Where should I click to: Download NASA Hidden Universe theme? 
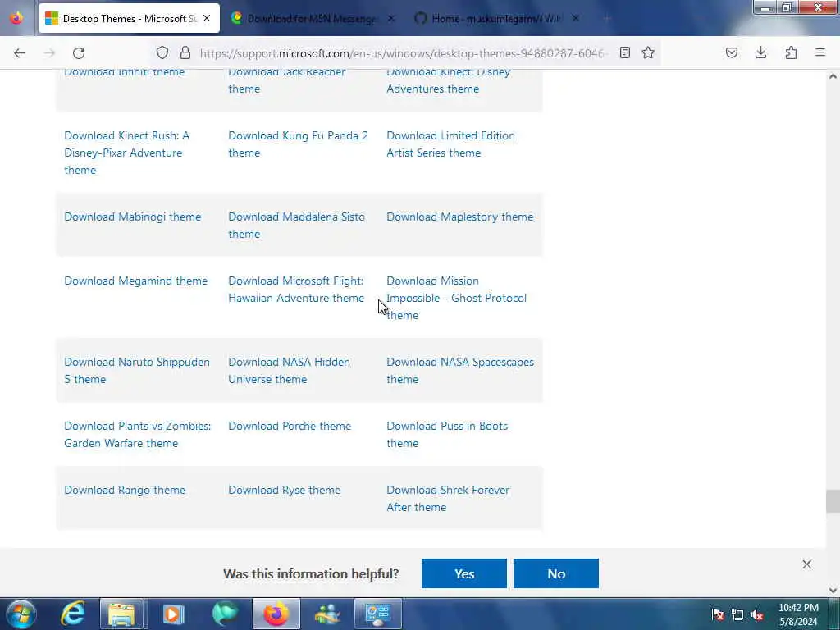pyautogui.click(x=290, y=371)
